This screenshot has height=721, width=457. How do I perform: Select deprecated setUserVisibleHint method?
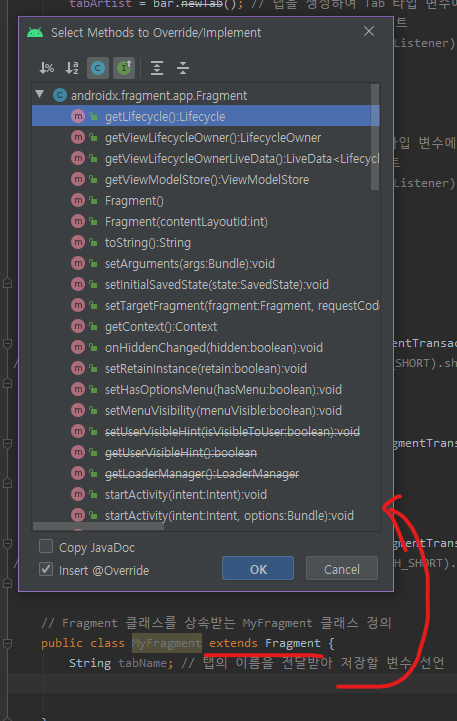click(206, 431)
